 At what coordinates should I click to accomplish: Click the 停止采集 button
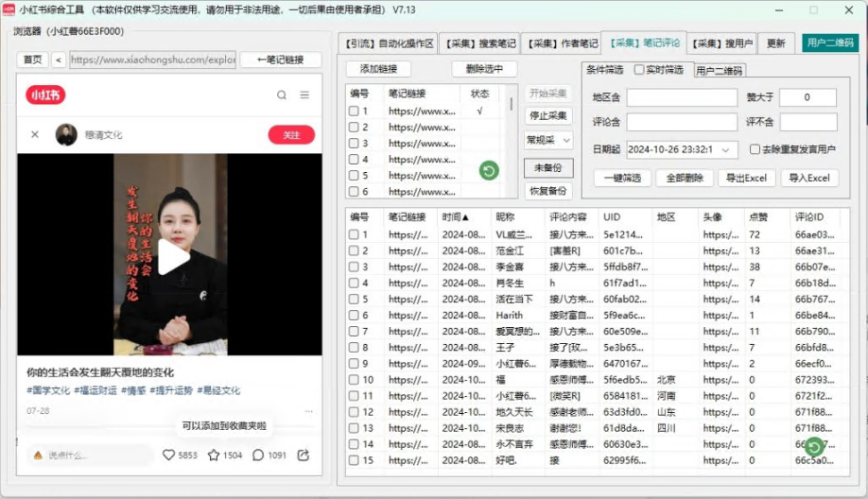tap(548, 115)
